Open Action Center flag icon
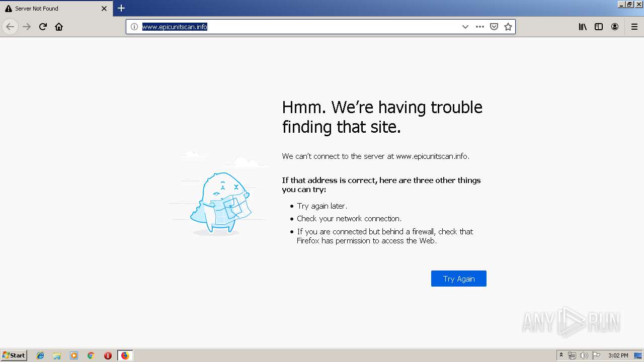The width and height of the screenshot is (644, 362). click(596, 355)
